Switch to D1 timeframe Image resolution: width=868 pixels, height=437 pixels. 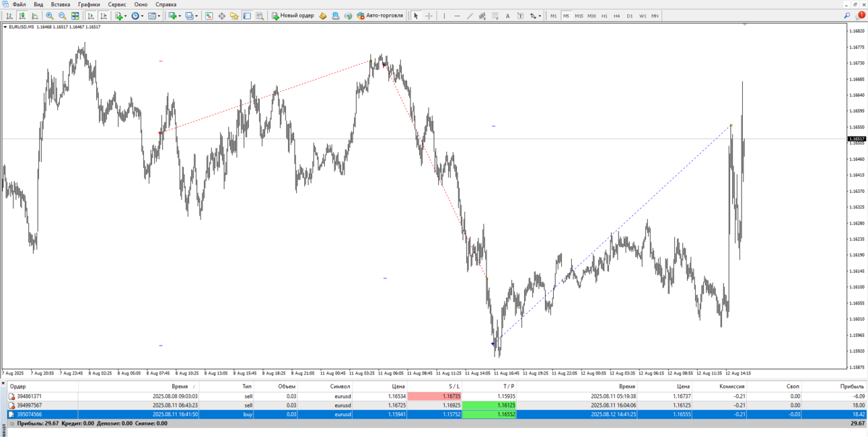click(x=630, y=15)
